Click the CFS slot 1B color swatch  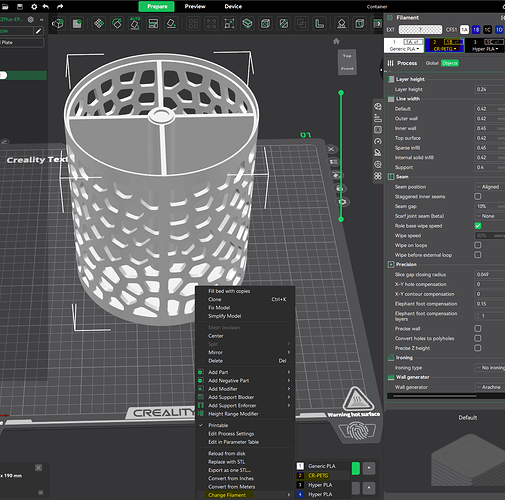pos(476,30)
